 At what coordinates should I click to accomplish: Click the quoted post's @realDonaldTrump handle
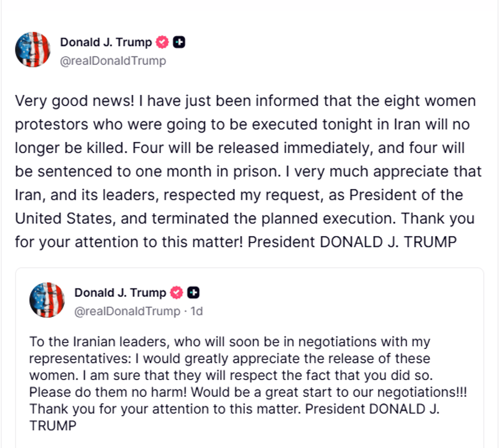coord(127,311)
